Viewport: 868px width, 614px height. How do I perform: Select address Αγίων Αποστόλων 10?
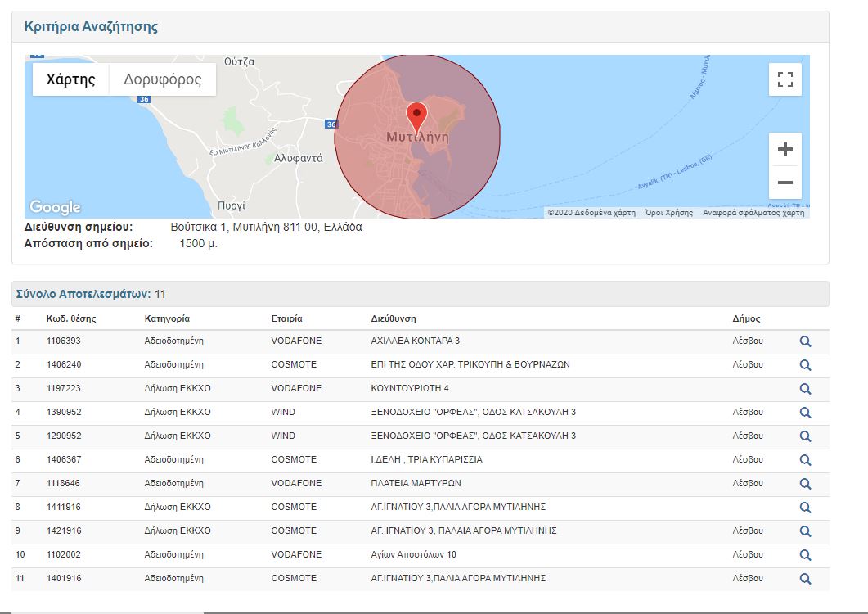click(413, 554)
